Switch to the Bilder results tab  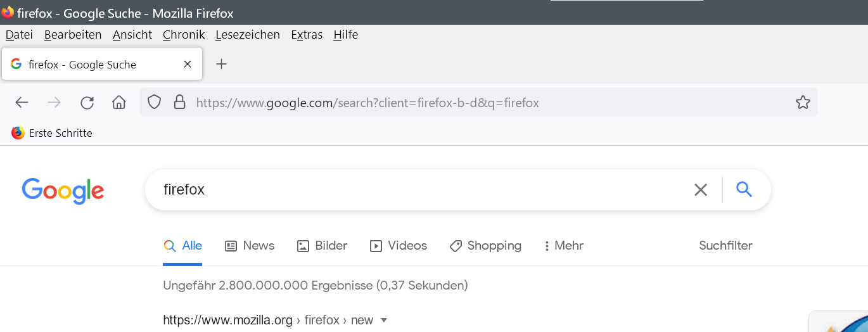(322, 246)
